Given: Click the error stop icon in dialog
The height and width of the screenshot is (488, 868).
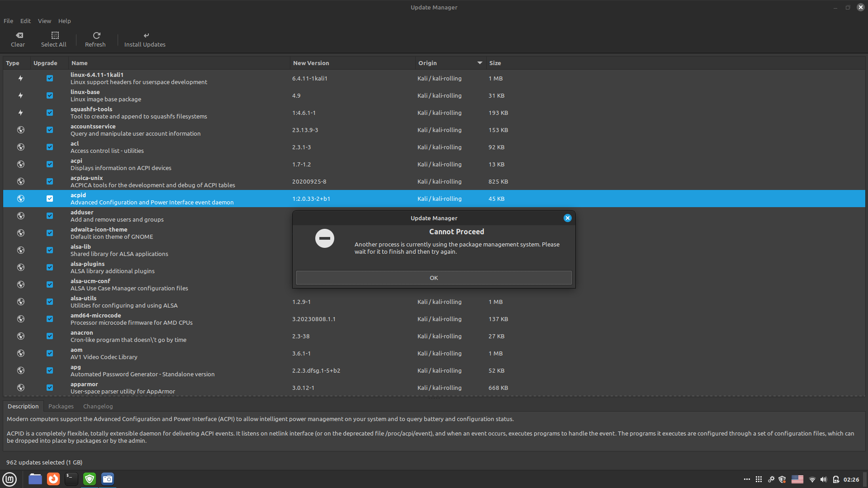Looking at the screenshot, I should click(x=325, y=238).
